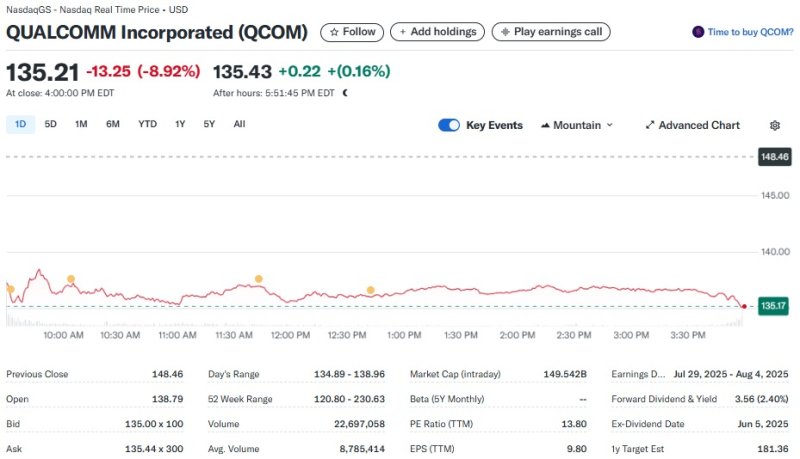Screen dimensions: 800x459
Task: Switch to the 5Y chart range
Action: [x=209, y=124]
